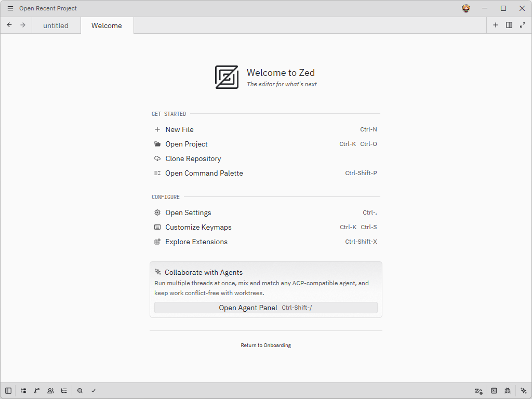Image resolution: width=532 pixels, height=399 pixels.
Task: Click the diagnostics checkmark icon
Action: [94, 391]
